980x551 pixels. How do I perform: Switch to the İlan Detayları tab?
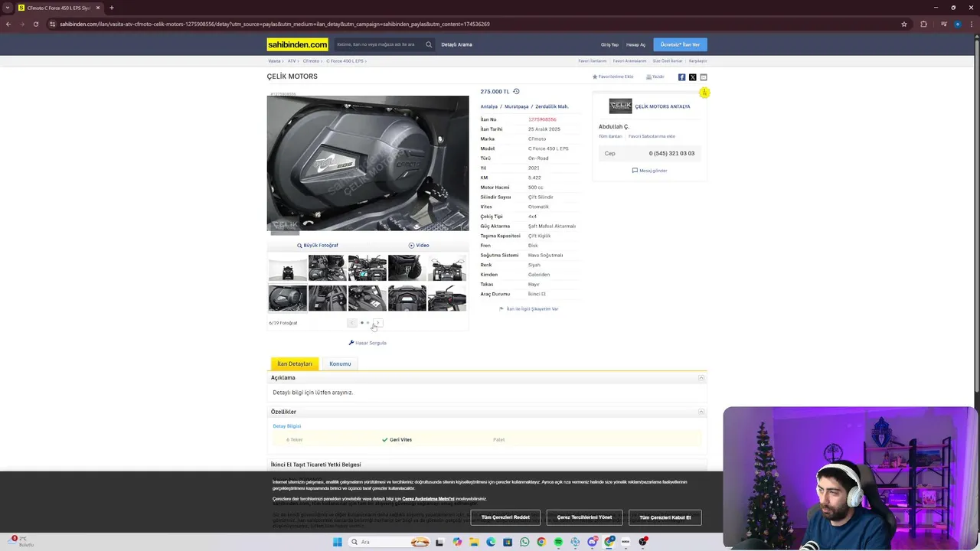coord(295,364)
